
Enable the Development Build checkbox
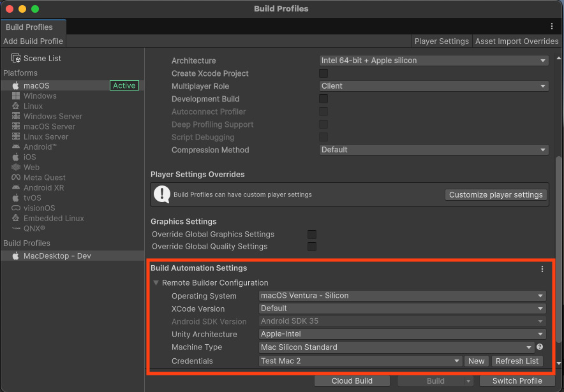[x=323, y=99]
